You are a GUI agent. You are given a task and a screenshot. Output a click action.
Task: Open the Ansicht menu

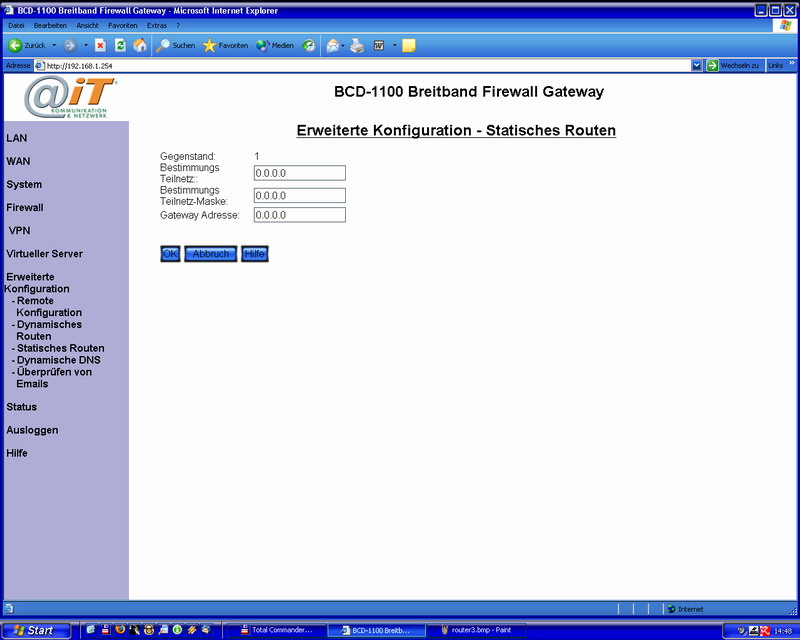[87, 25]
